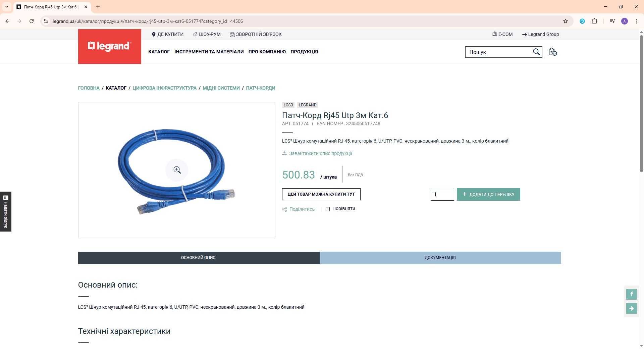Go to Legrand Group link

[540, 34]
